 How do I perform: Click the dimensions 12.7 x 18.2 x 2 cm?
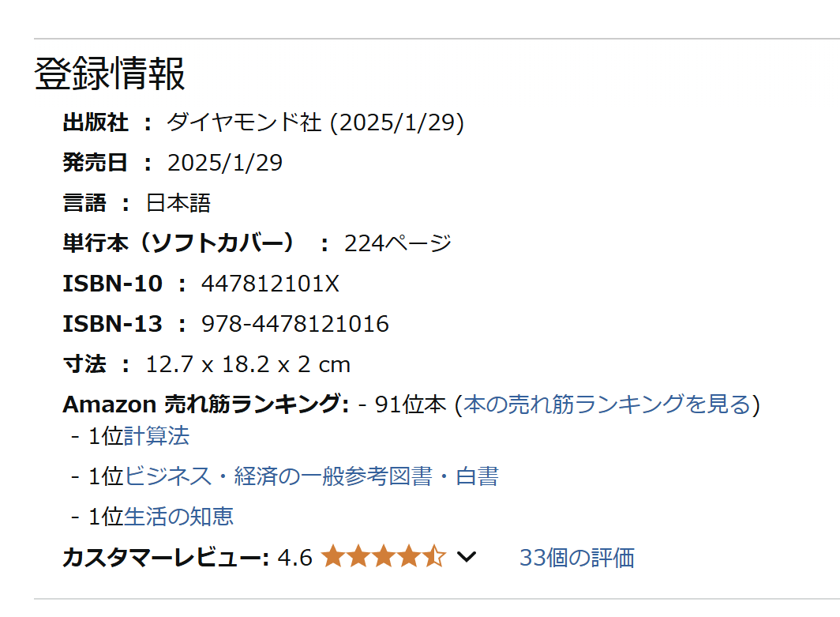(x=248, y=364)
